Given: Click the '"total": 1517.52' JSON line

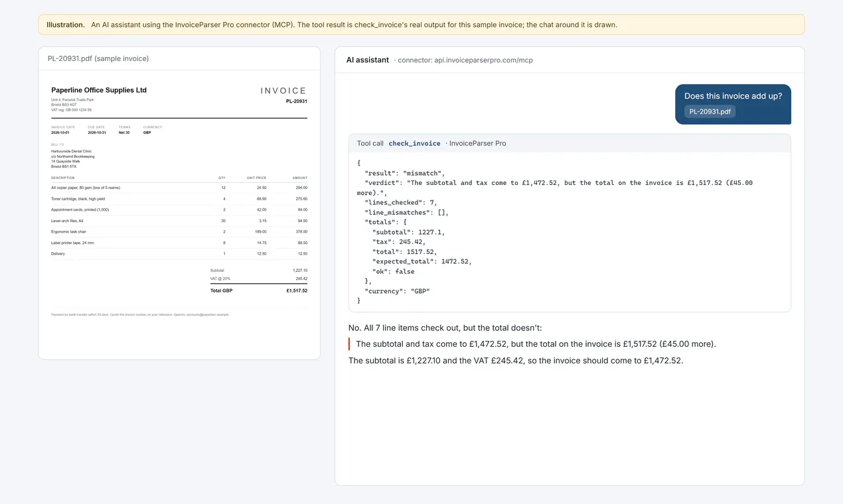Looking at the screenshot, I should pos(405,252).
